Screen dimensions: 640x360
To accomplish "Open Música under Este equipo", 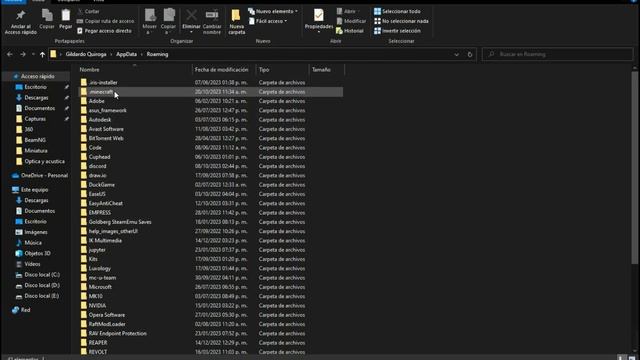I will (33, 243).
